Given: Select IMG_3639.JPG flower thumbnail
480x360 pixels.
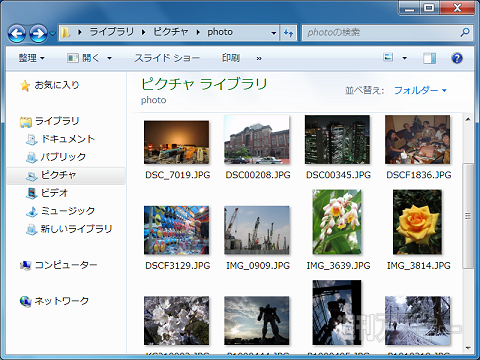Looking at the screenshot, I should (337, 222).
